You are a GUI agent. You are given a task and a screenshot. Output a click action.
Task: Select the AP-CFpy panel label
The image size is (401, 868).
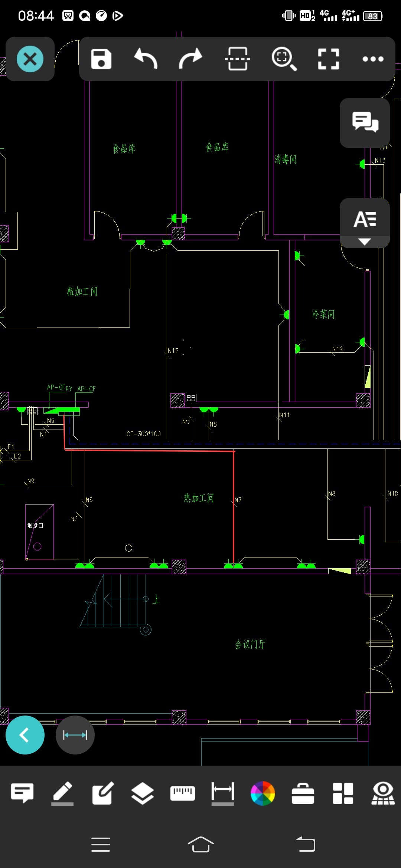pyautogui.click(x=60, y=388)
